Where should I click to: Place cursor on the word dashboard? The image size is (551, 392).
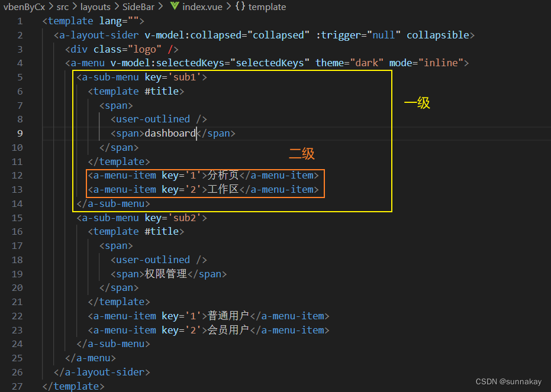[170, 133]
